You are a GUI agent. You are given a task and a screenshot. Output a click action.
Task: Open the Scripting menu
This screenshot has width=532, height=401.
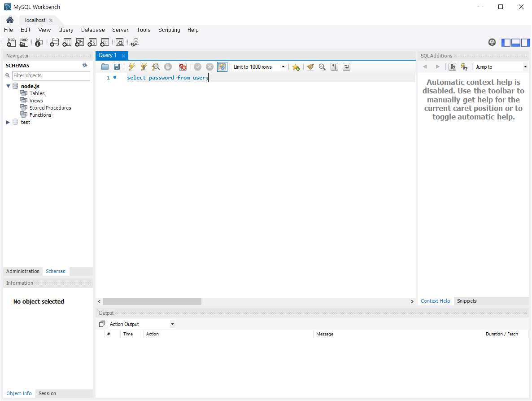169,30
